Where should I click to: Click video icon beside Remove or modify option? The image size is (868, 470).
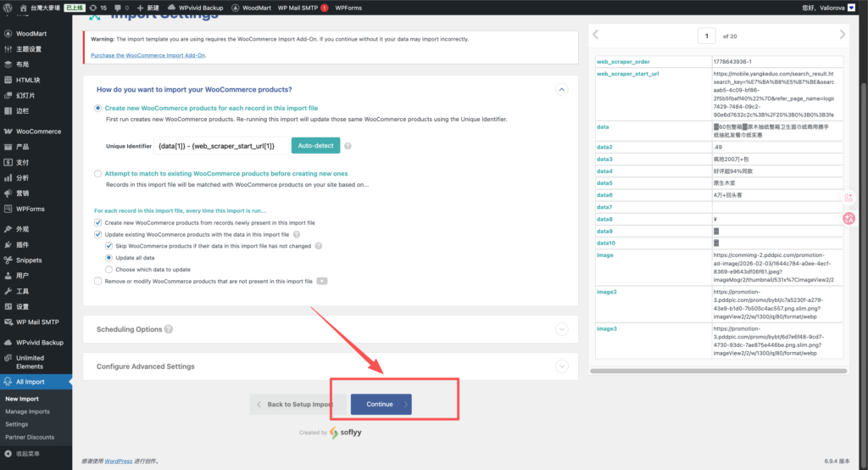click(x=321, y=281)
